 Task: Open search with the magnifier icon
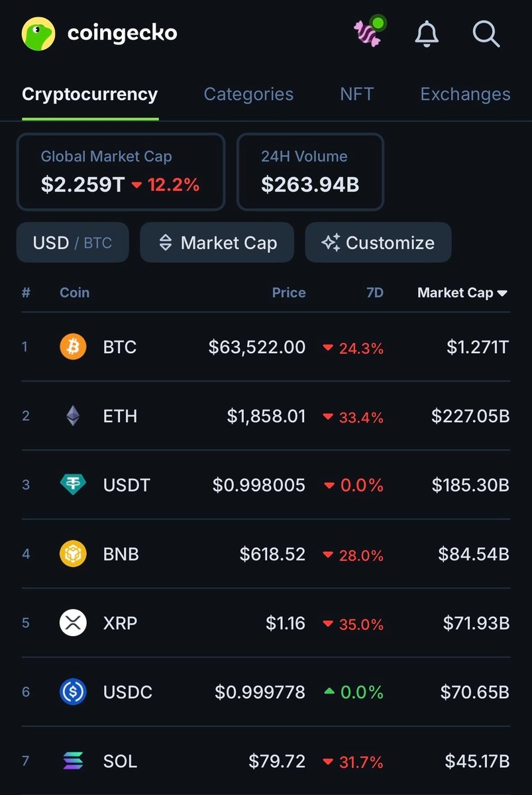tap(486, 34)
